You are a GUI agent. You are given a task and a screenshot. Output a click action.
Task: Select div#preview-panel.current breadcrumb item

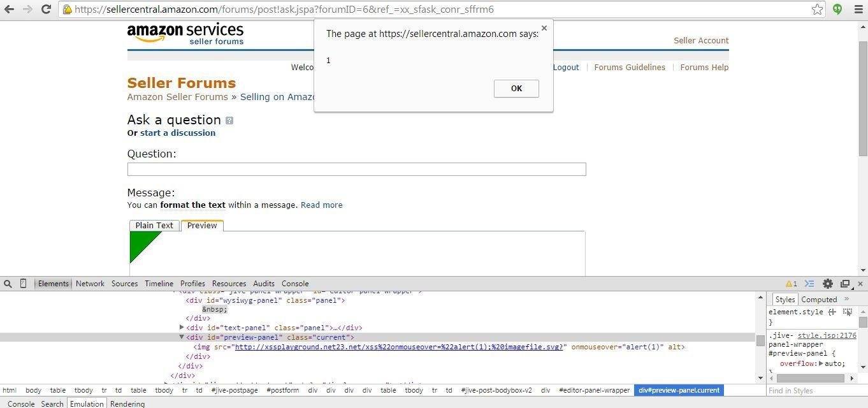(x=679, y=390)
